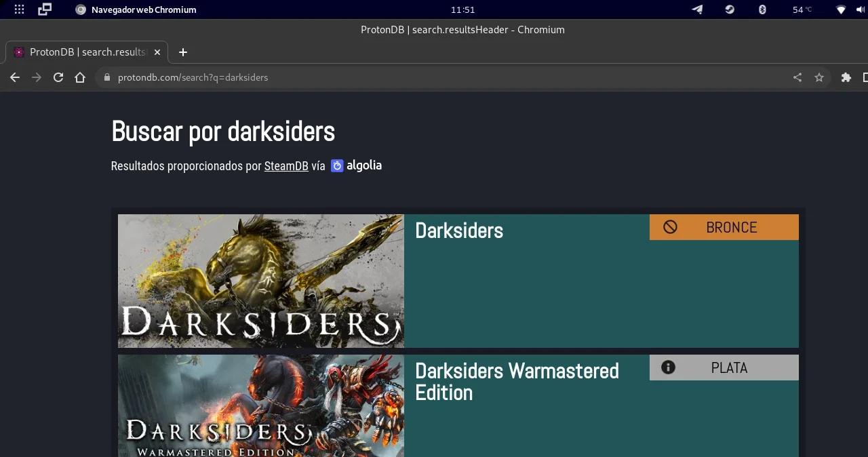Open sharing options with the share icon
The width and height of the screenshot is (868, 457).
click(x=797, y=77)
